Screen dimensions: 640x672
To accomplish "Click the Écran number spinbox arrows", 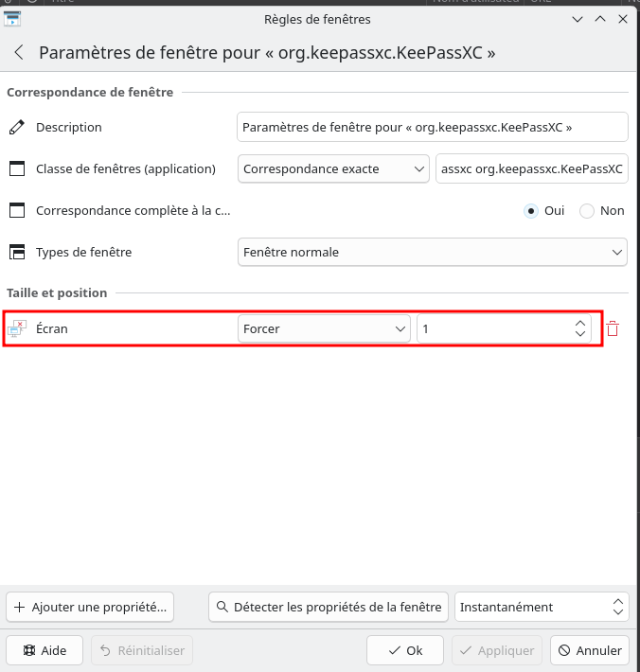I will (x=579, y=328).
